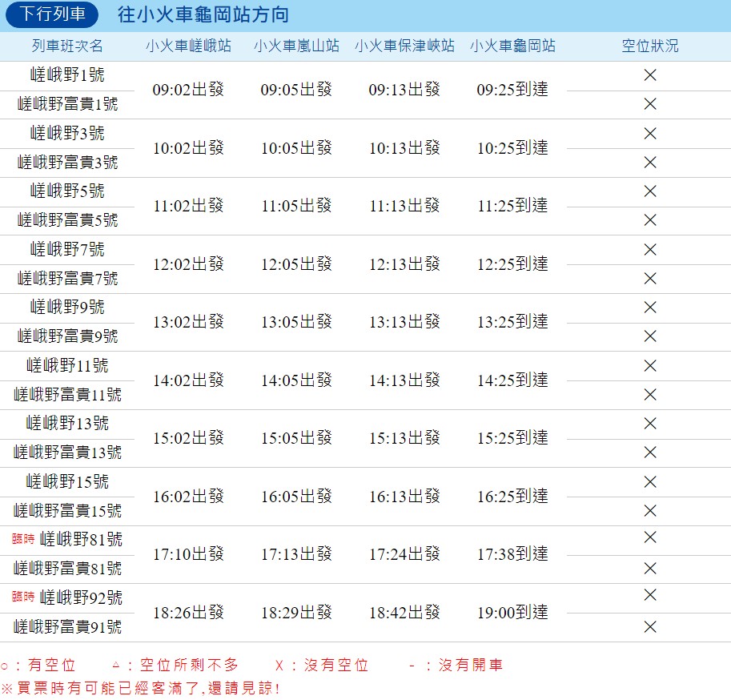This screenshot has height=700, width=731.
Task: Click the 13:02出發 departure time
Action: (188, 322)
